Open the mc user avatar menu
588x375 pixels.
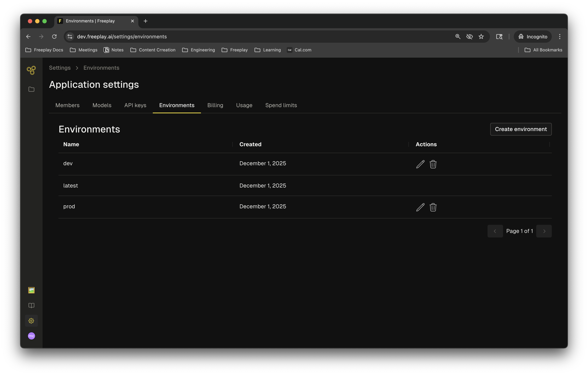coord(31,336)
